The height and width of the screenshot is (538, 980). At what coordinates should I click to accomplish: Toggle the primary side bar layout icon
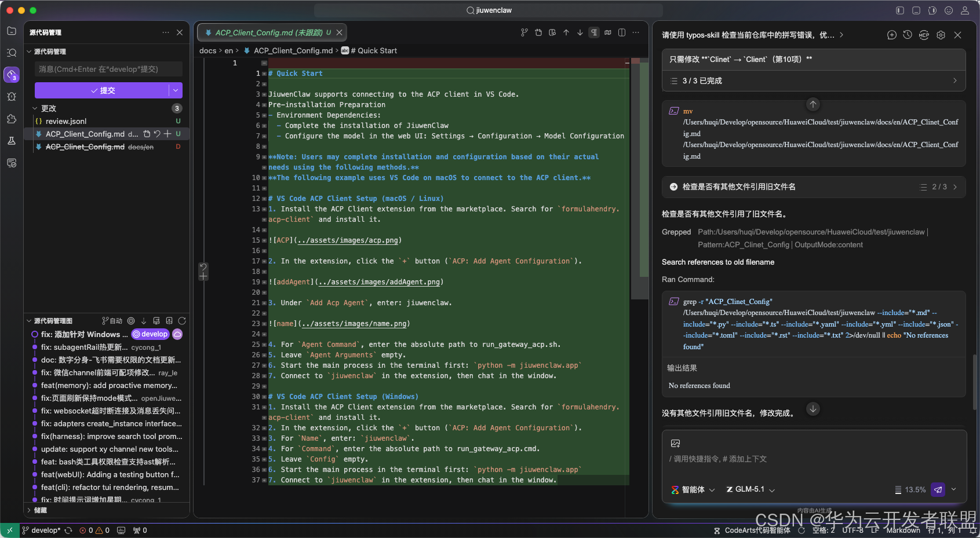click(x=900, y=10)
